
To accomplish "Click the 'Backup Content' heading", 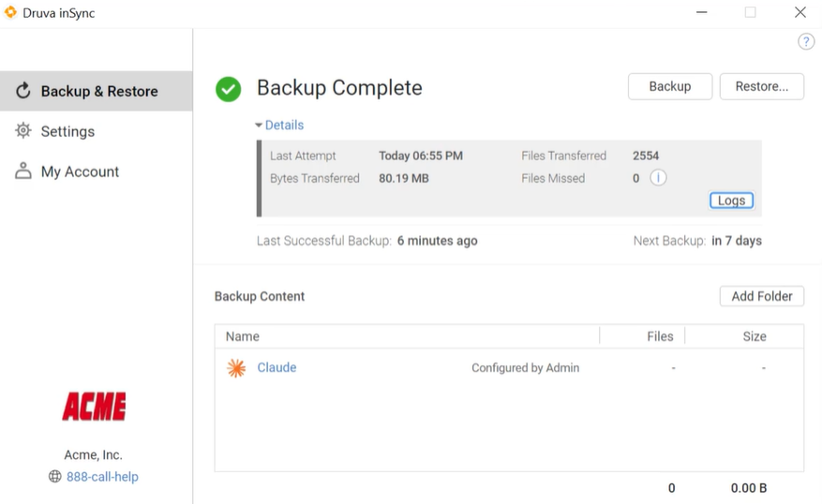I will pos(260,297).
